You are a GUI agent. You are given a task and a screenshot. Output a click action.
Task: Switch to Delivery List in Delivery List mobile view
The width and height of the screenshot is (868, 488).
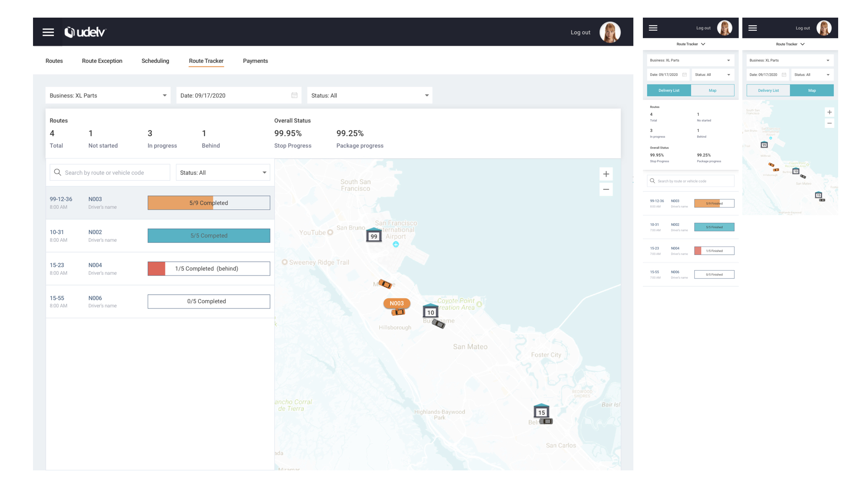[x=669, y=90]
